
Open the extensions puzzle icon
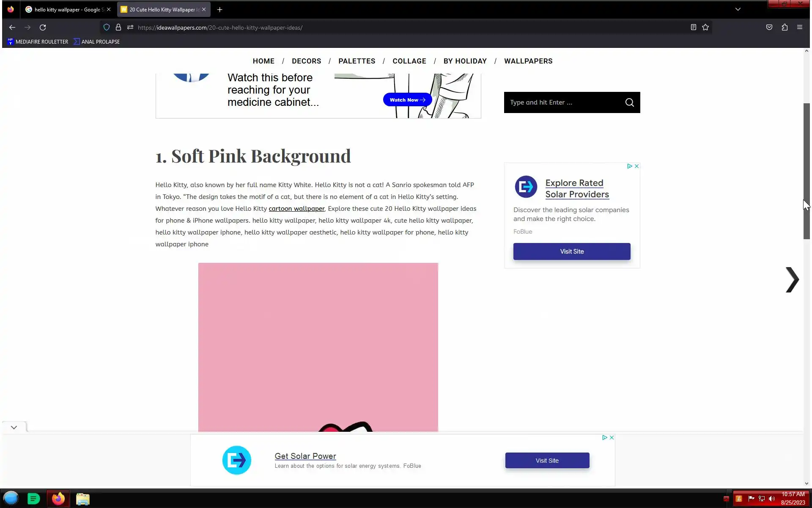click(x=785, y=28)
